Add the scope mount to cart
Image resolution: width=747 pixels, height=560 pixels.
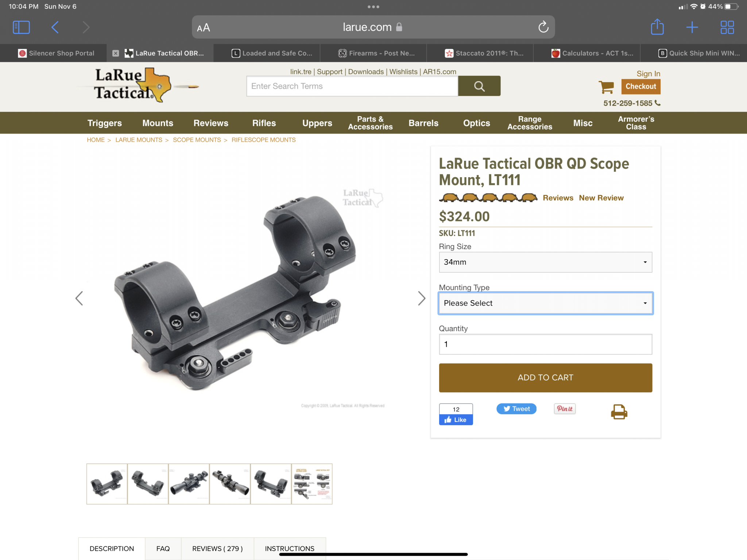(545, 378)
